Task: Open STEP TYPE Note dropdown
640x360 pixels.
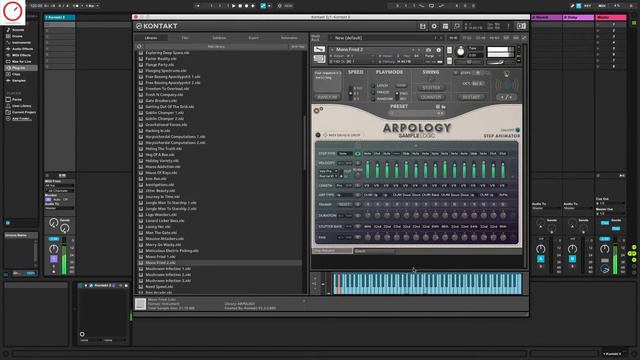Action: tap(345, 154)
